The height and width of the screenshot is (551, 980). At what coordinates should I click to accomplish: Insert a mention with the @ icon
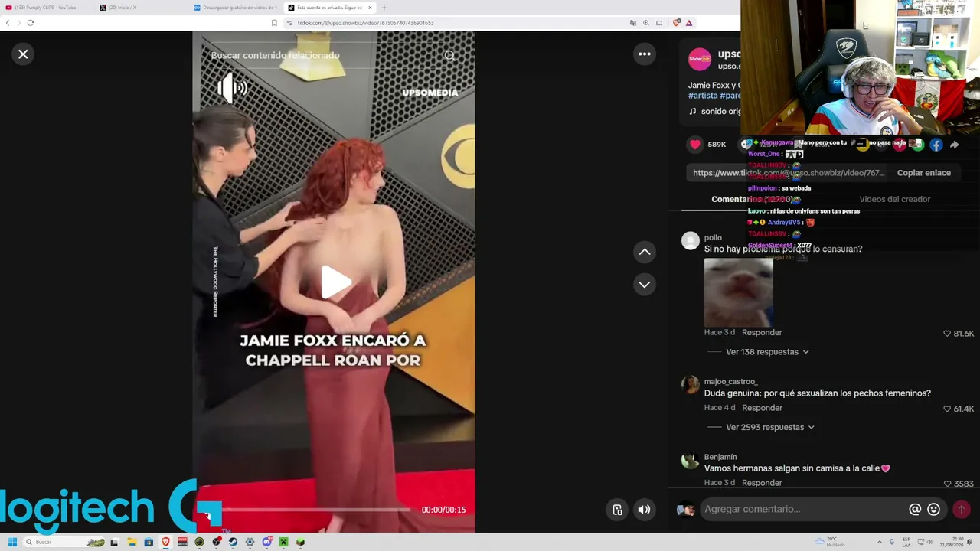(x=915, y=509)
